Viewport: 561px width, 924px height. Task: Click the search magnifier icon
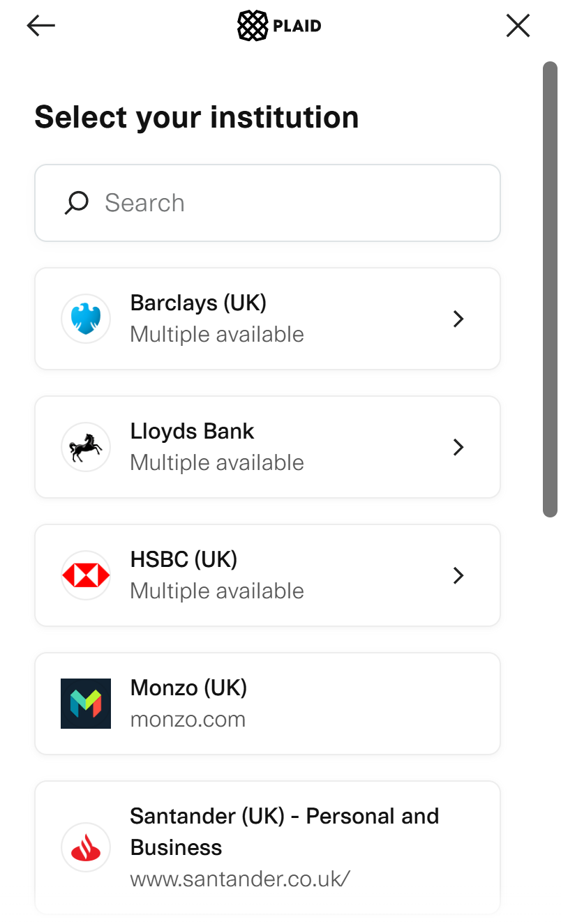(77, 203)
